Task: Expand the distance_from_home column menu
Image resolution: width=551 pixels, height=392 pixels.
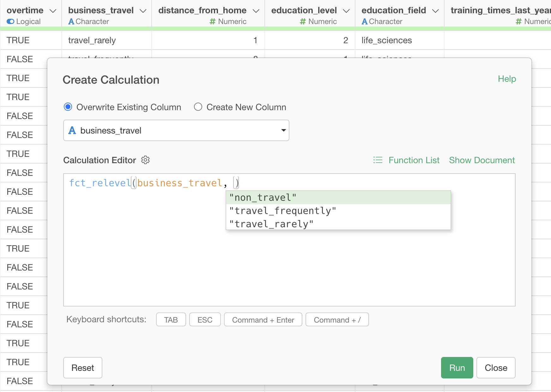Action: coord(256,11)
